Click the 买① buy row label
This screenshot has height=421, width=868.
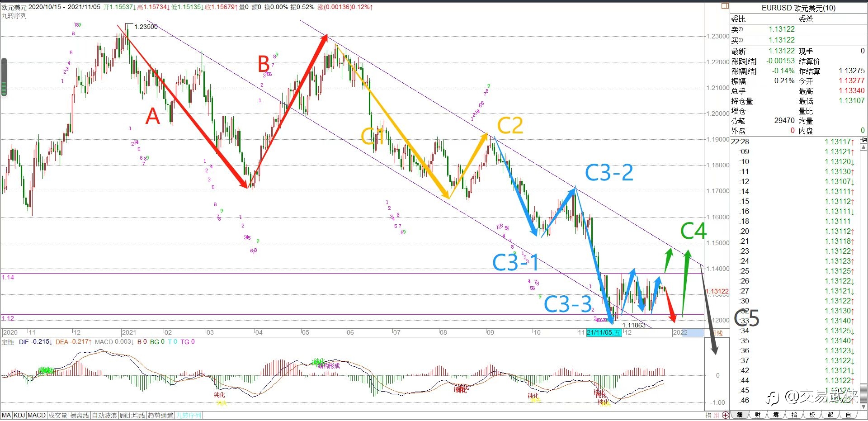point(738,40)
